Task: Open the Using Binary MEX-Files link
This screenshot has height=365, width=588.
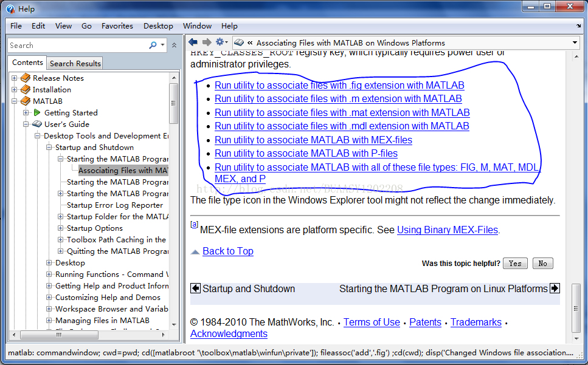Action: [x=448, y=230]
